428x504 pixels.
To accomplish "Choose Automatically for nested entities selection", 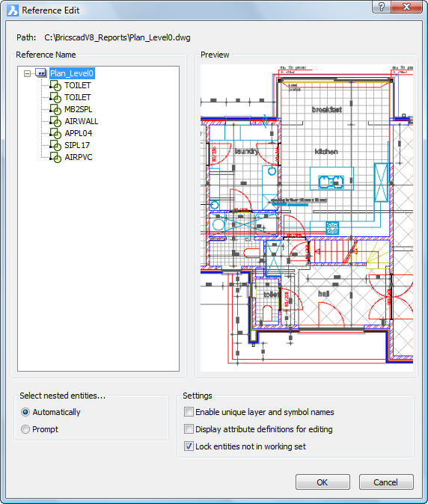I will (25, 412).
